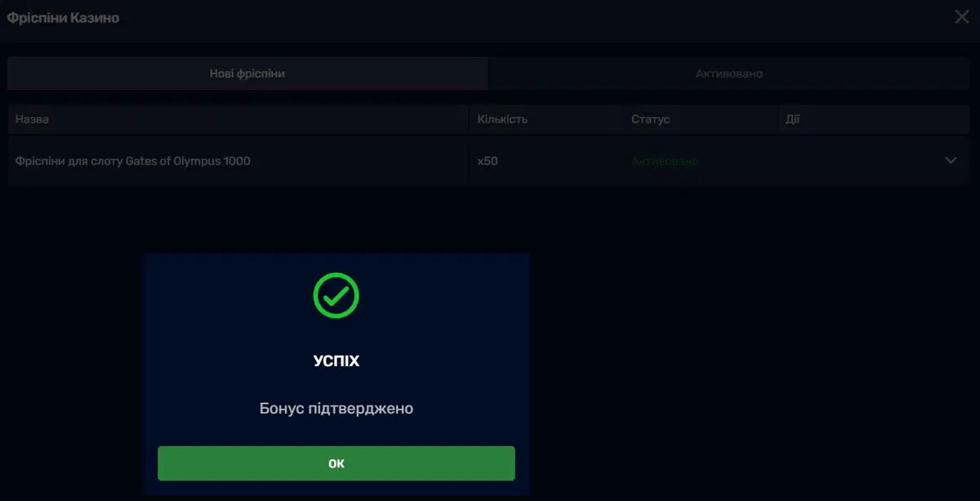Click the x50 quantity value
The width and height of the screenshot is (980, 501).
488,161
